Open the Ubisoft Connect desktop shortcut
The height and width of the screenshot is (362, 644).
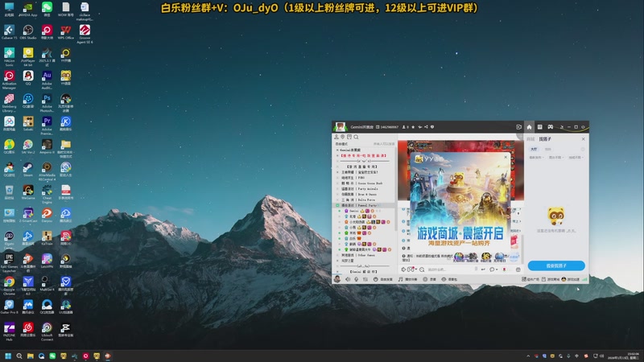(47, 331)
